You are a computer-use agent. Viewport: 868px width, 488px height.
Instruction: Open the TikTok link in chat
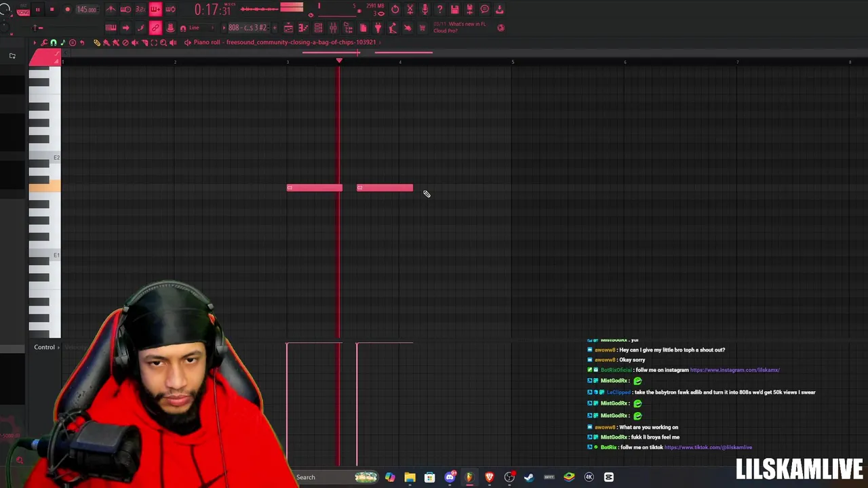(708, 447)
